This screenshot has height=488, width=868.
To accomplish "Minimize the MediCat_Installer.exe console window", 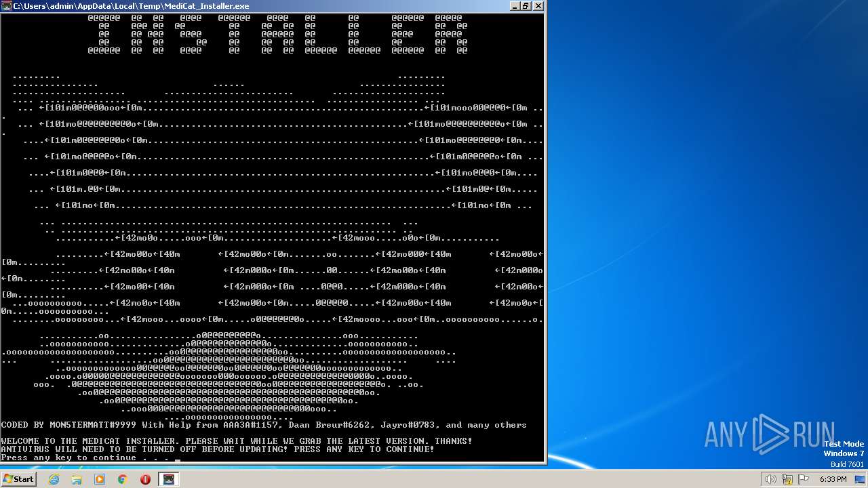I will pyautogui.click(x=515, y=6).
